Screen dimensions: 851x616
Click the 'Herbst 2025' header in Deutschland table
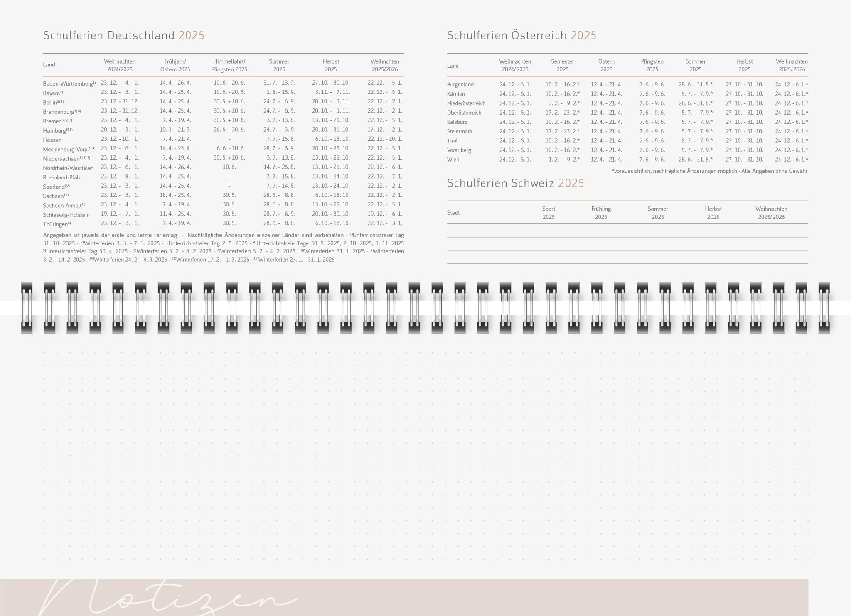pyautogui.click(x=331, y=65)
